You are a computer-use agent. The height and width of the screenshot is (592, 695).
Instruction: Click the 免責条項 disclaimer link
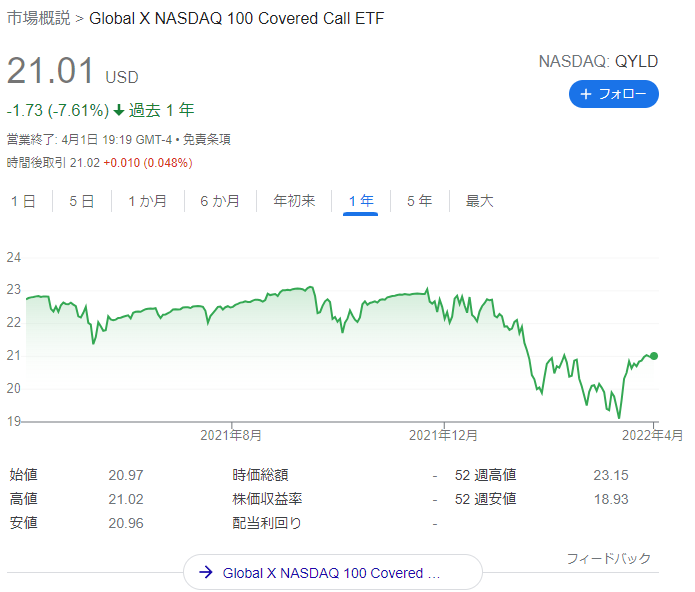[207, 140]
